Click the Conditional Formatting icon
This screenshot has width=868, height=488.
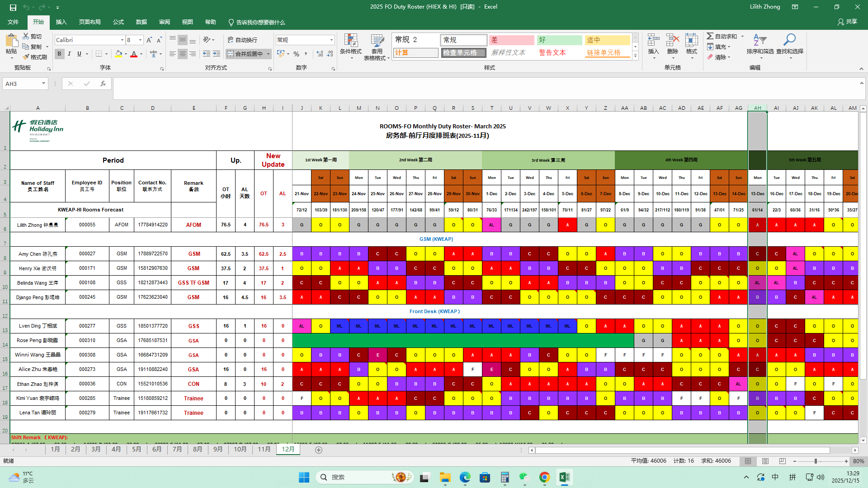pos(350,41)
